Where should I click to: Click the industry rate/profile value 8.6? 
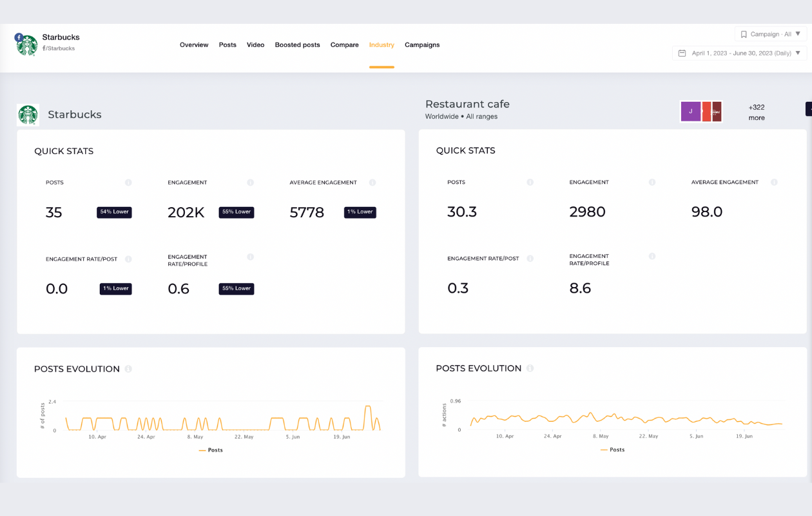(580, 288)
